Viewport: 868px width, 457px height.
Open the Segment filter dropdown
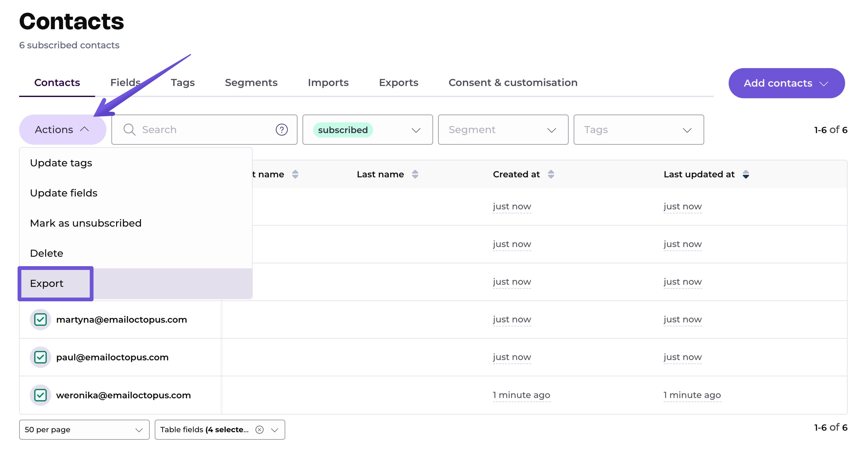(x=503, y=130)
